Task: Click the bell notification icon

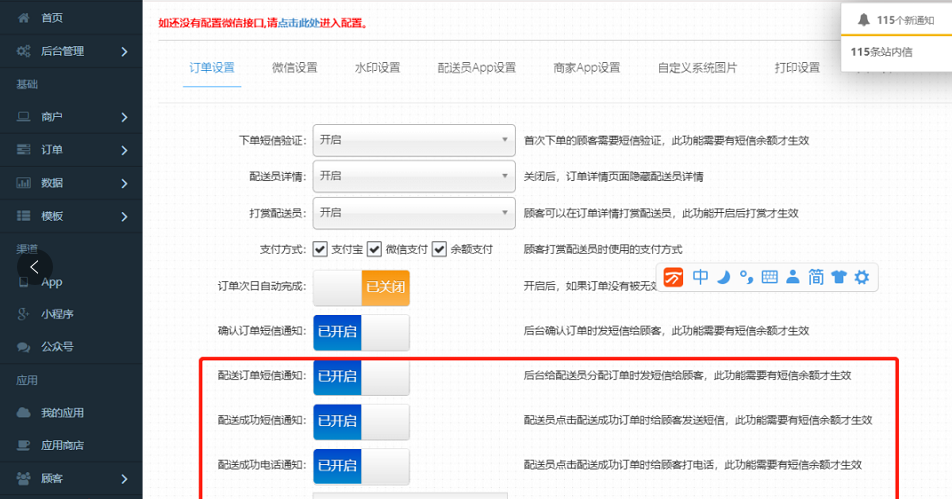Action: [864, 20]
